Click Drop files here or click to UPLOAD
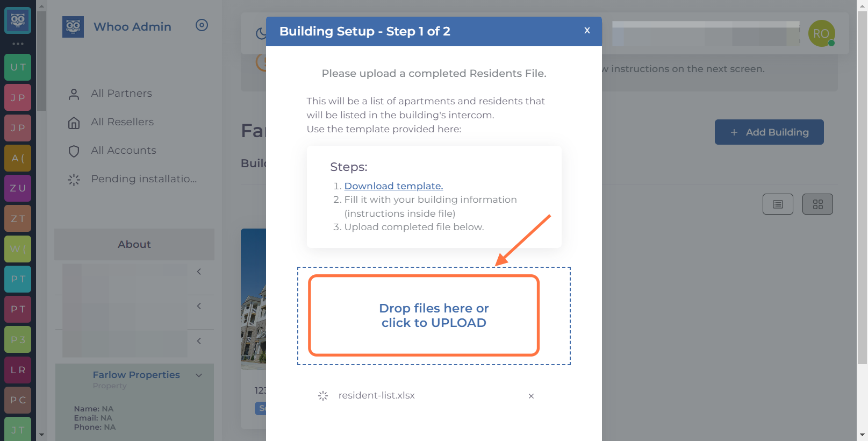The height and width of the screenshot is (441, 868). pos(434,316)
